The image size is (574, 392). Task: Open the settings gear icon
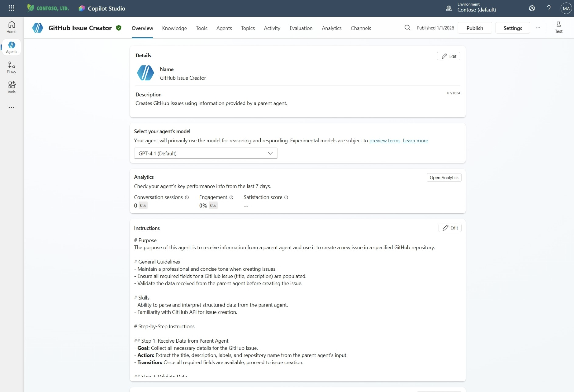[x=532, y=8]
